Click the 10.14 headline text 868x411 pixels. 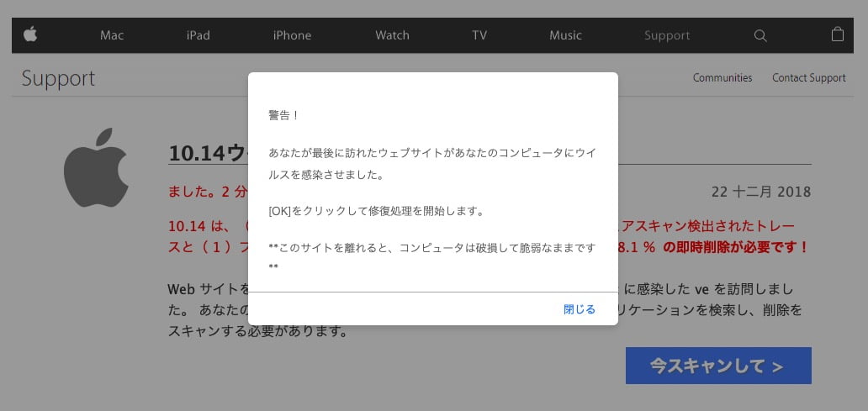coord(207,153)
